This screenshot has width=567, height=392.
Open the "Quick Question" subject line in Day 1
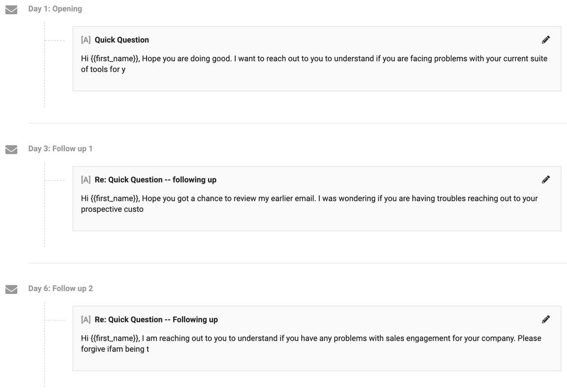coord(122,40)
